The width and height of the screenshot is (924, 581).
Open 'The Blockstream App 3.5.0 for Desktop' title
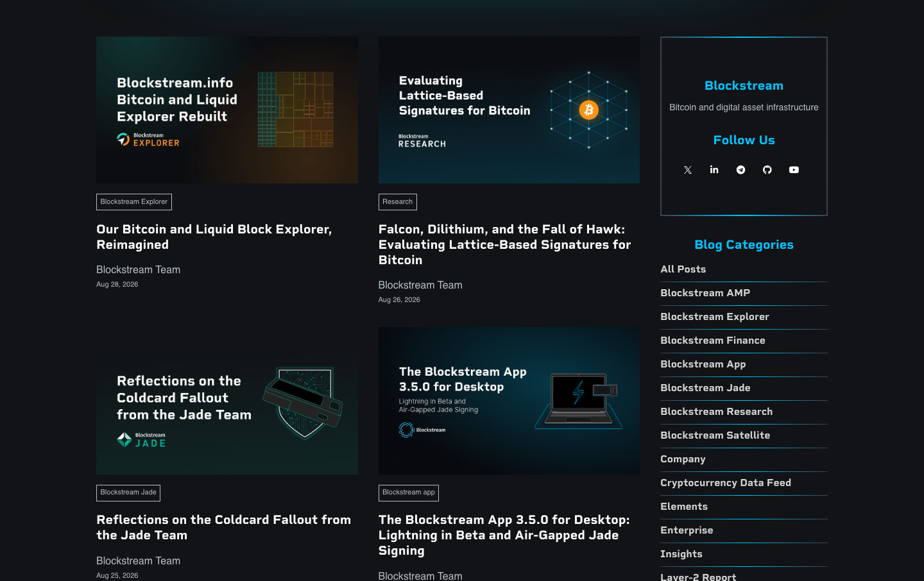tap(504, 535)
